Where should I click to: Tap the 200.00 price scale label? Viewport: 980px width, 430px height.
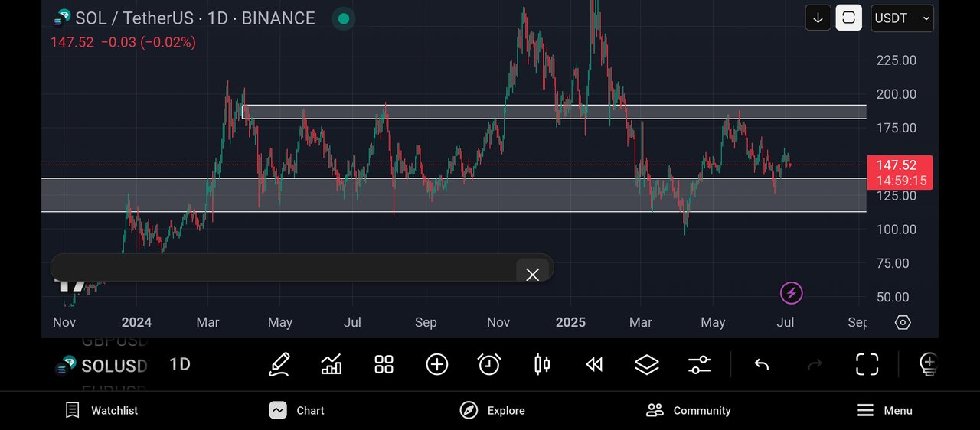897,94
